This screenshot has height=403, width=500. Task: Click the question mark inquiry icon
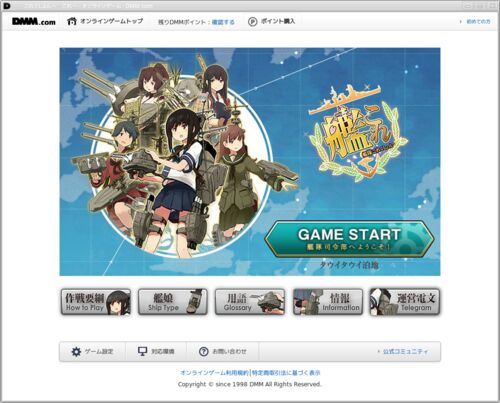203,352
